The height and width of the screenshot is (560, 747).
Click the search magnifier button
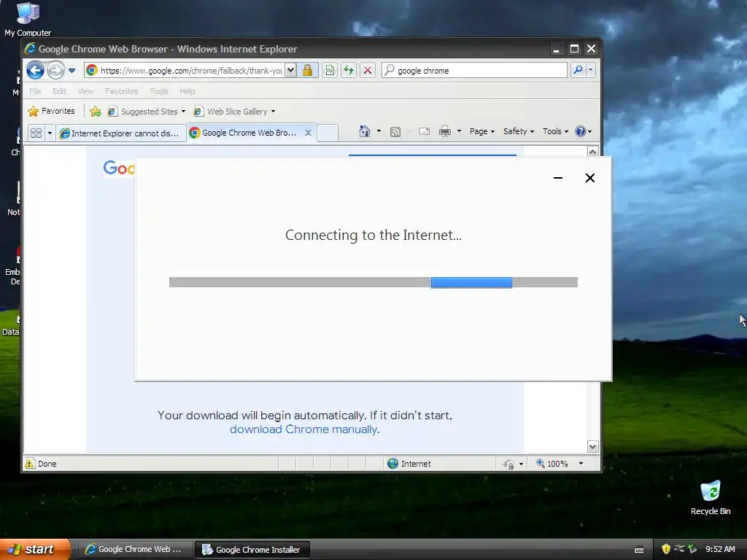pos(578,71)
